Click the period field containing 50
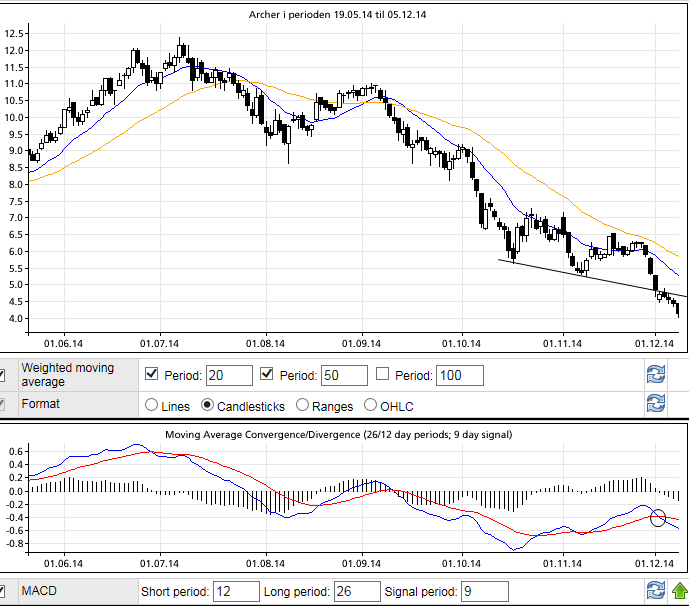The image size is (689, 606). click(x=343, y=376)
